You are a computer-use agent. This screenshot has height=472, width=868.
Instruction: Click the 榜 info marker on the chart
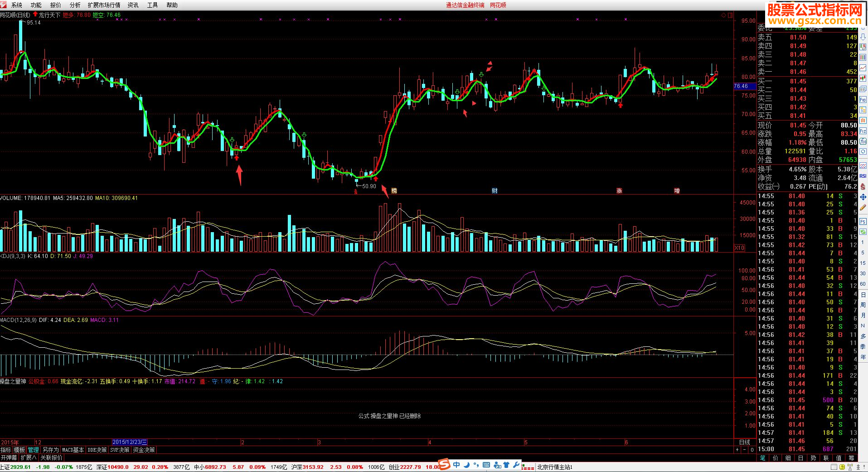coord(394,191)
